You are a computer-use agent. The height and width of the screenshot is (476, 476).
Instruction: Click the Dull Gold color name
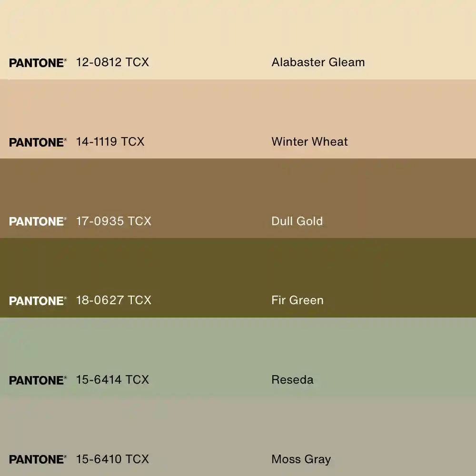click(x=297, y=221)
